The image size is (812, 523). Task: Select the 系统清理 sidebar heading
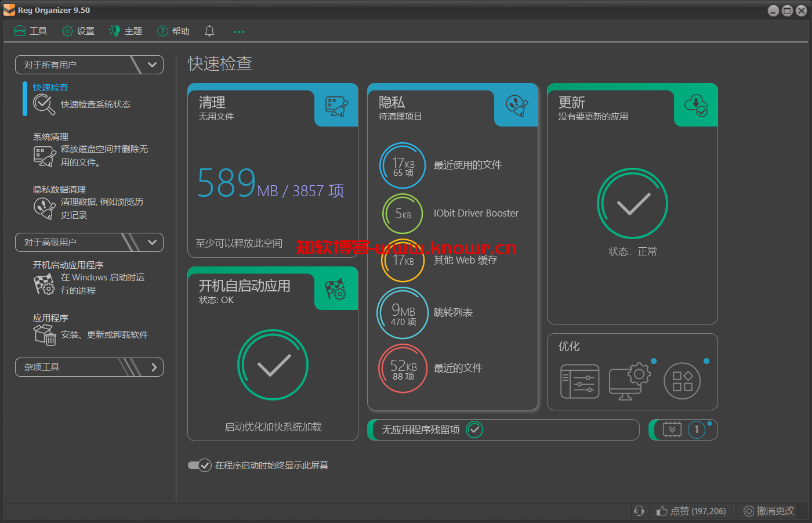coord(50,136)
